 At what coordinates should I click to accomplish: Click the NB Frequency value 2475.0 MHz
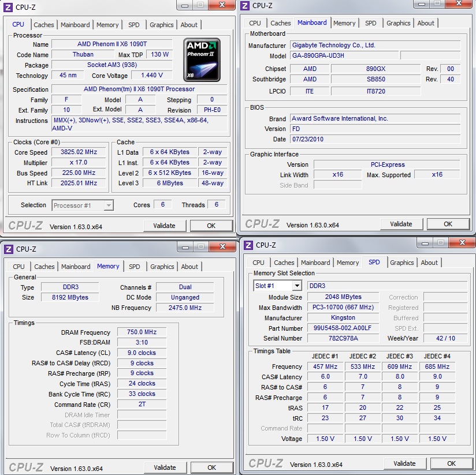185,308
